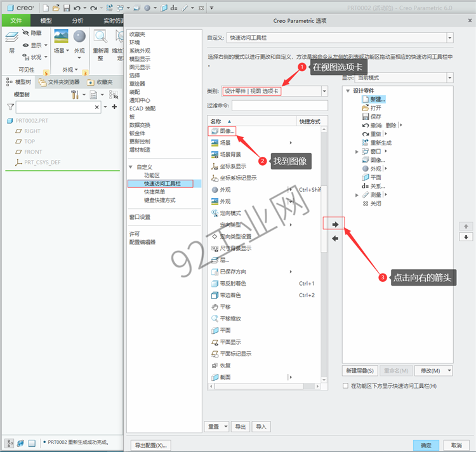Add command with the right arrow button
This screenshot has height=452, width=476.
[x=335, y=224]
